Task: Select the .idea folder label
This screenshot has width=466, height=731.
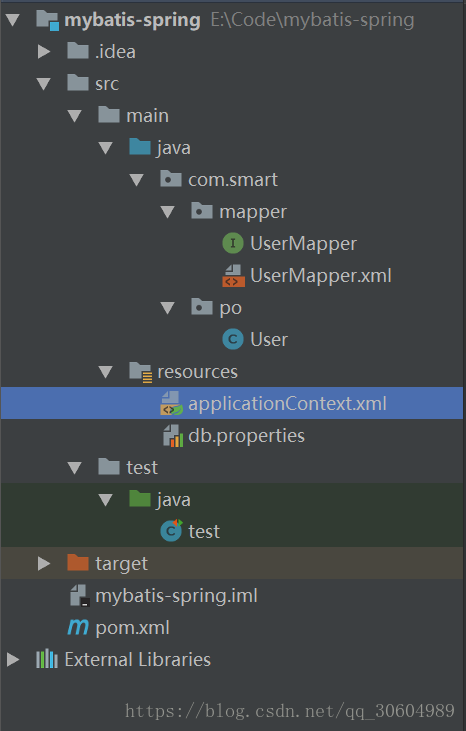Action: pos(115,52)
